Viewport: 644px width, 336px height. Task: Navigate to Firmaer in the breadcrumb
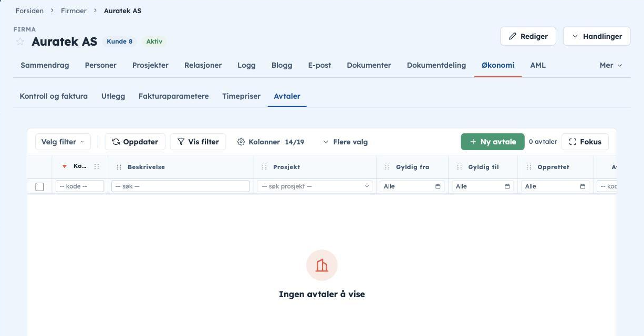pos(74,10)
